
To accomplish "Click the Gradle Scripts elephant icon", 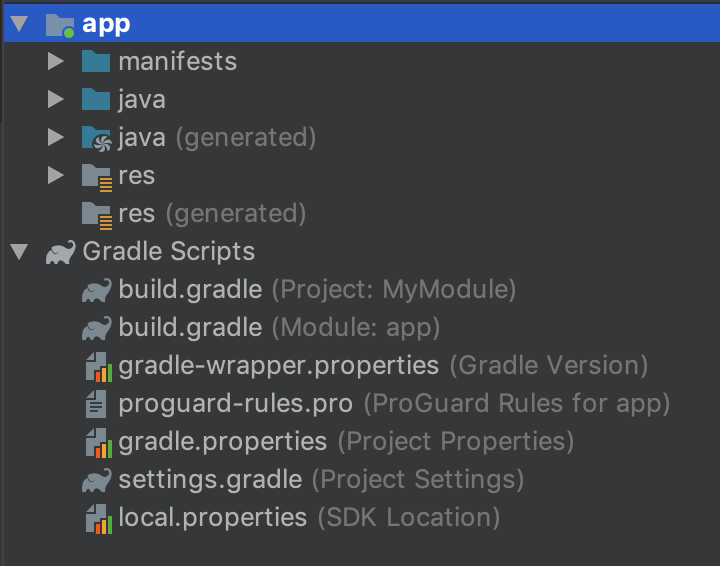I will pos(61,252).
